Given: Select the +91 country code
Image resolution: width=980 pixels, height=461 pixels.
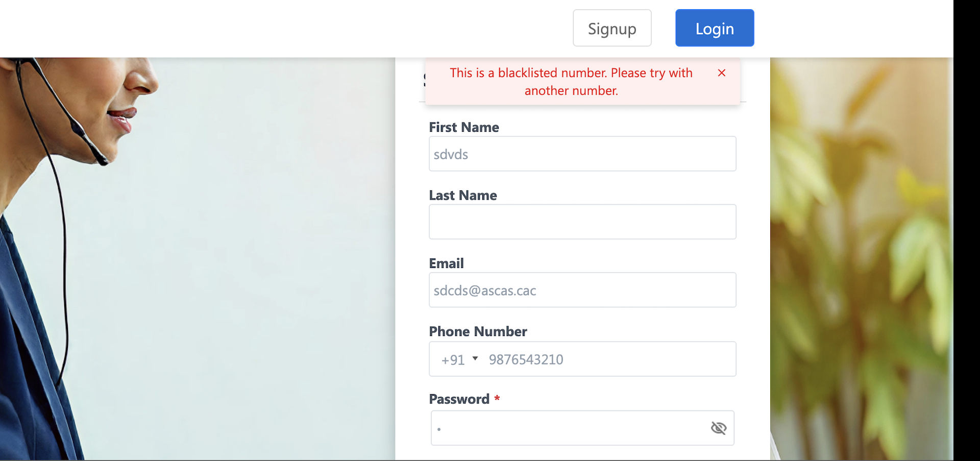Looking at the screenshot, I should pos(453,360).
